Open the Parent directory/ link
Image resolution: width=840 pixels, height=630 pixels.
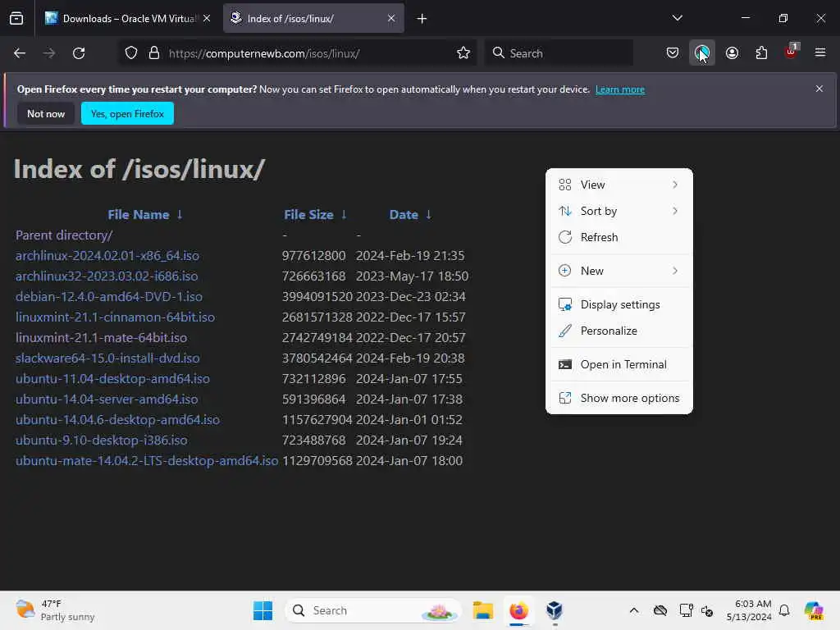pos(64,235)
